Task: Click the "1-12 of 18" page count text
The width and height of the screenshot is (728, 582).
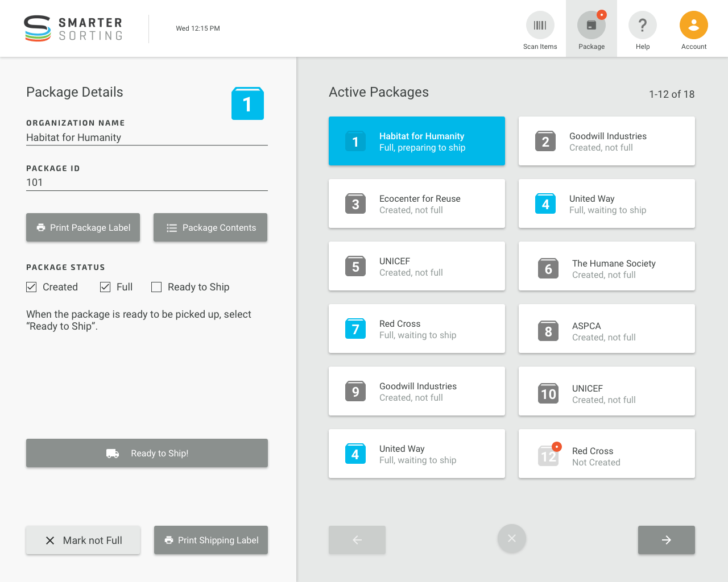Action: pos(672,94)
